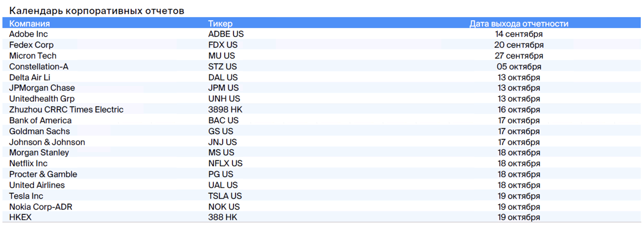This screenshot has height=225, width=644.
Task: Click the 'MU US' ticker
Action: (222, 56)
